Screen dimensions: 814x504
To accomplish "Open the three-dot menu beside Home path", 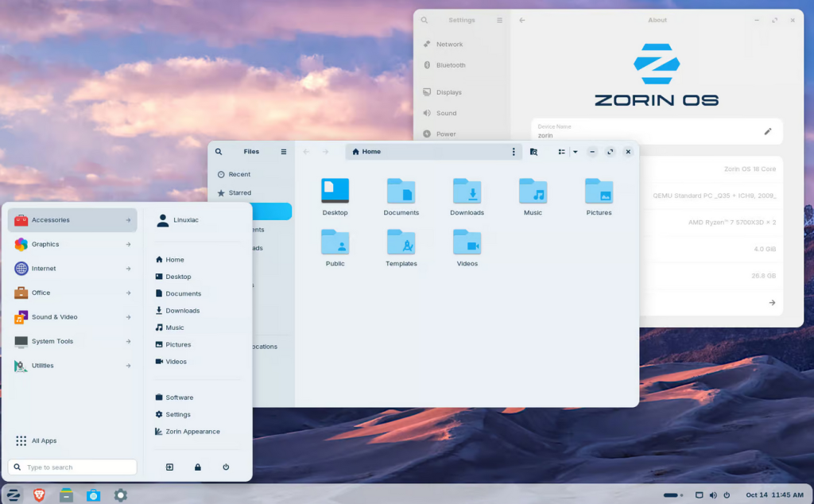I will point(514,152).
